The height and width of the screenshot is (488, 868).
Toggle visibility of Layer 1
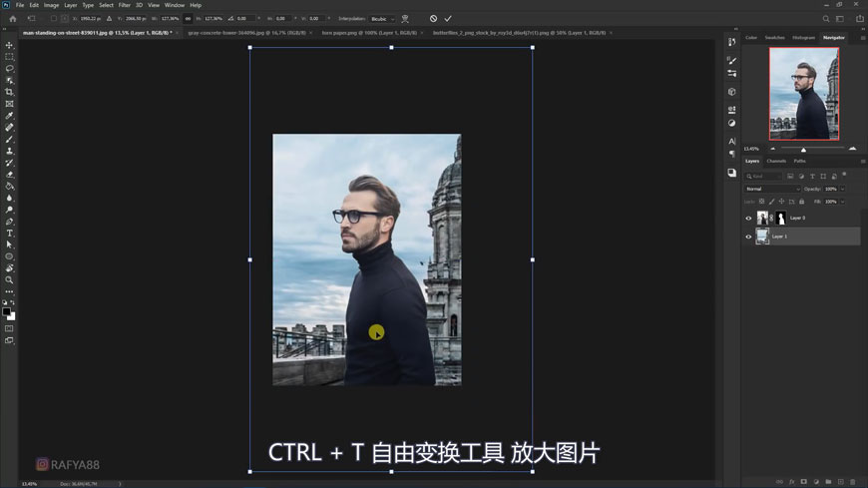[x=748, y=237]
